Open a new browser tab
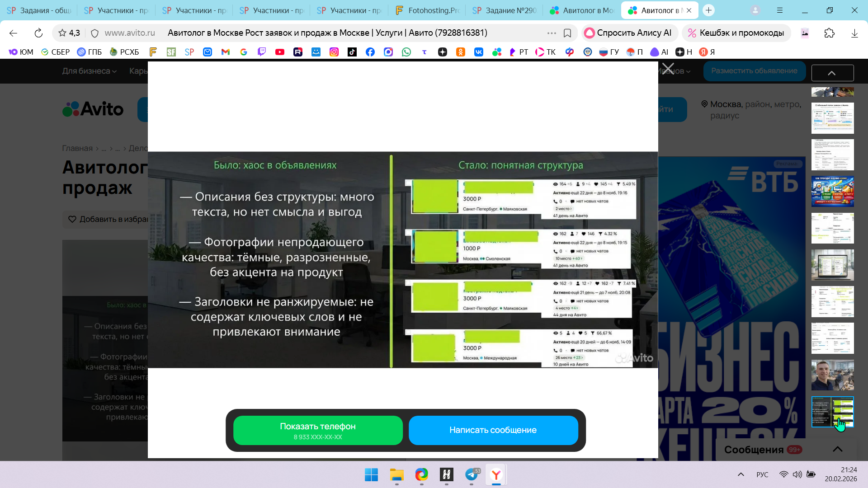The image size is (868, 488). coord(708,10)
